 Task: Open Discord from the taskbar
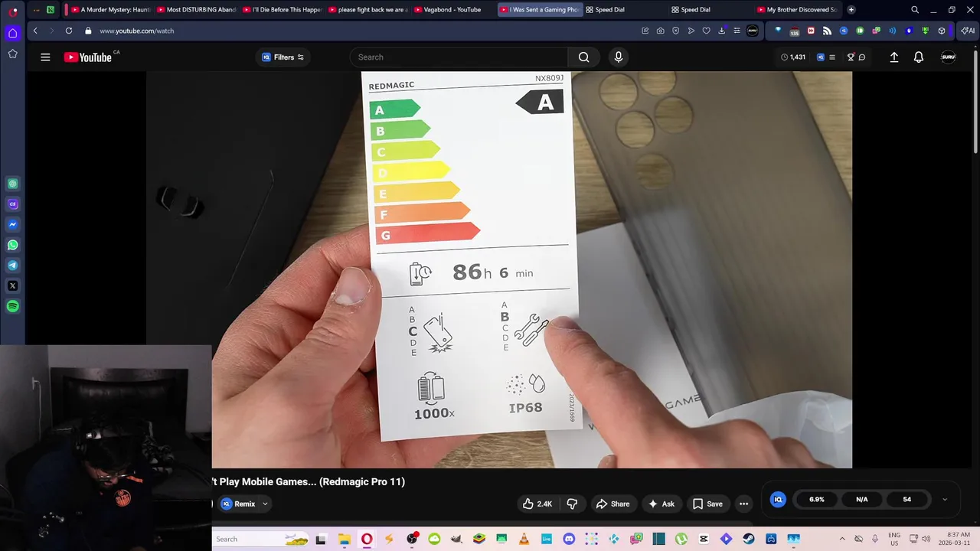569,539
